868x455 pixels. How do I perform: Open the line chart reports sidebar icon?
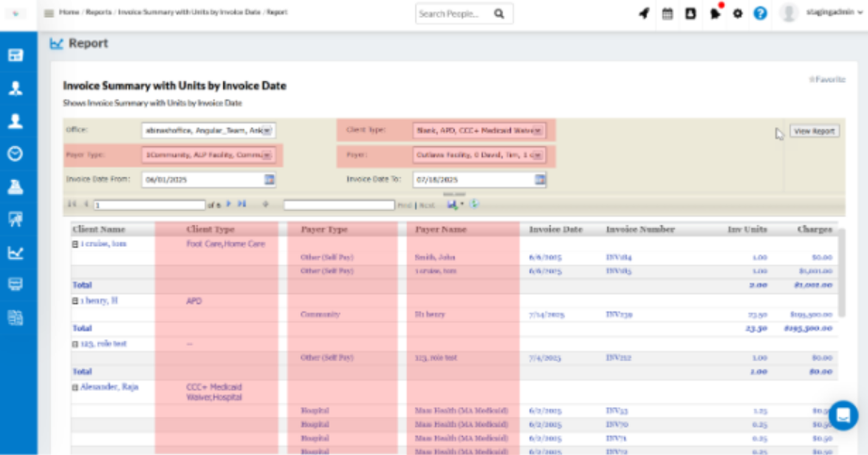pos(15,252)
